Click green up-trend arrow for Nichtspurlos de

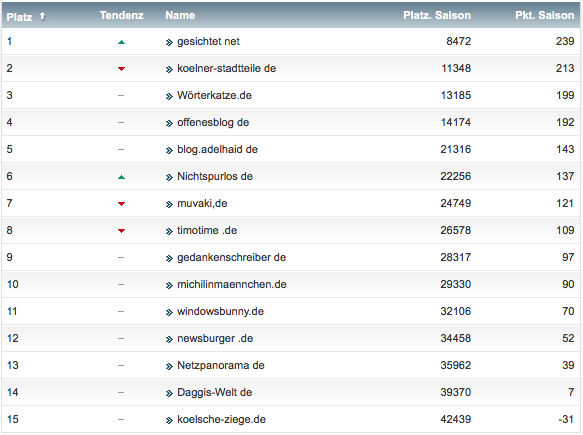pyautogui.click(x=121, y=177)
